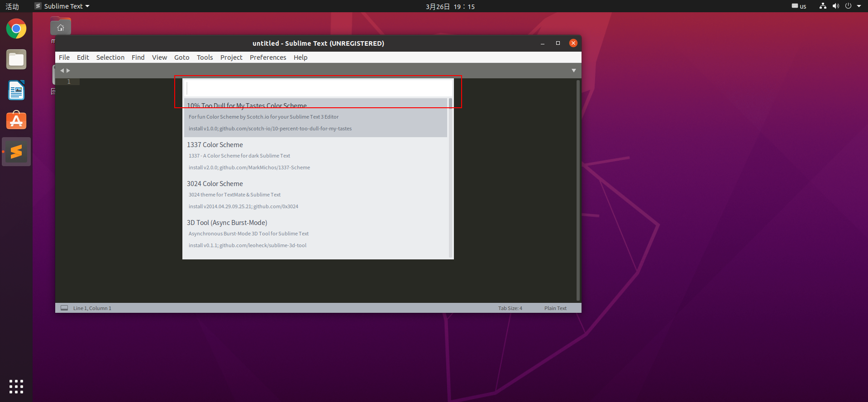Select 3D Tool (Async Burst-Mode) package
This screenshot has width=868, height=402.
click(315, 234)
